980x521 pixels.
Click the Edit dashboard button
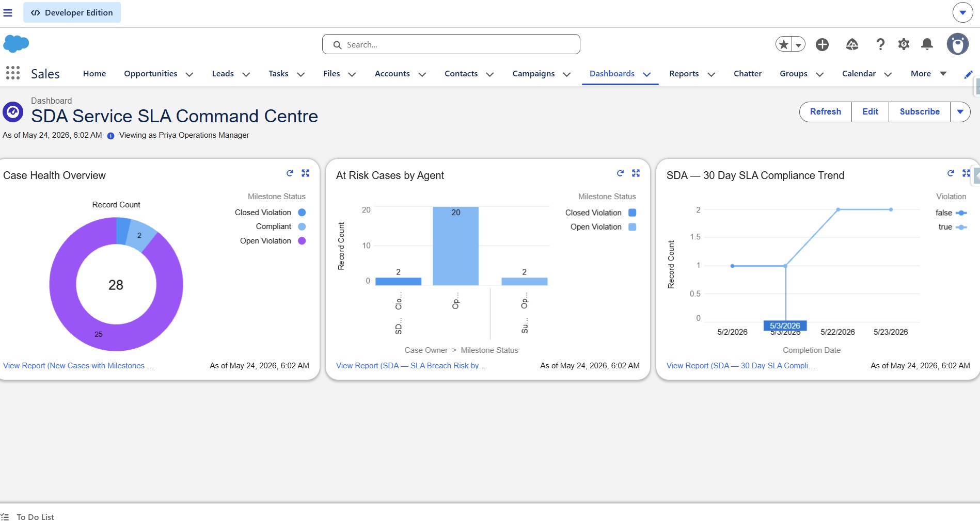870,112
